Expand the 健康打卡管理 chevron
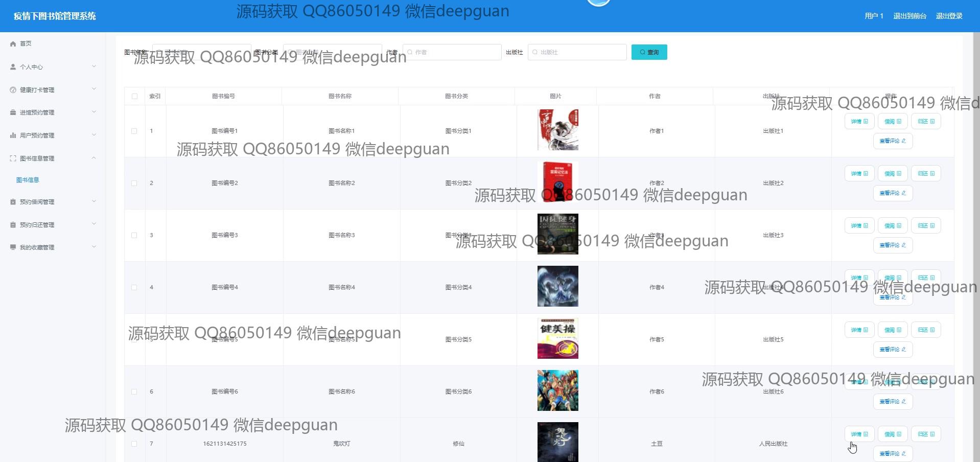 pyautogui.click(x=94, y=89)
